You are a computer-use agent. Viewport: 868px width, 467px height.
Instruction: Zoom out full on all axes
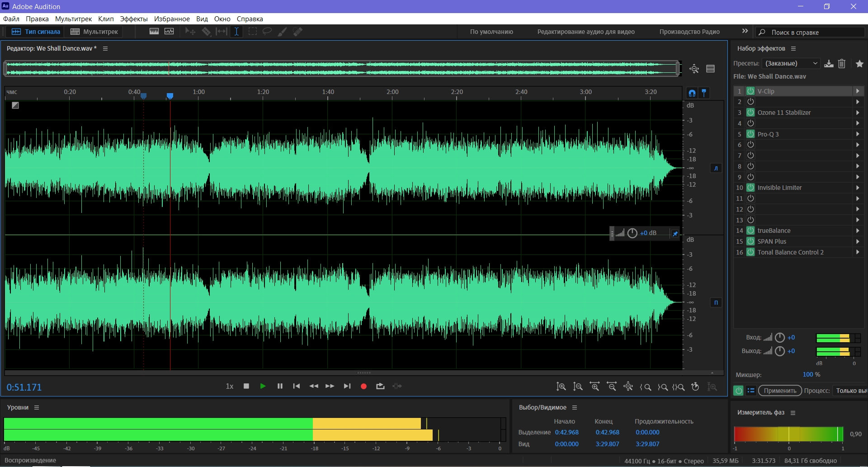tap(628, 387)
